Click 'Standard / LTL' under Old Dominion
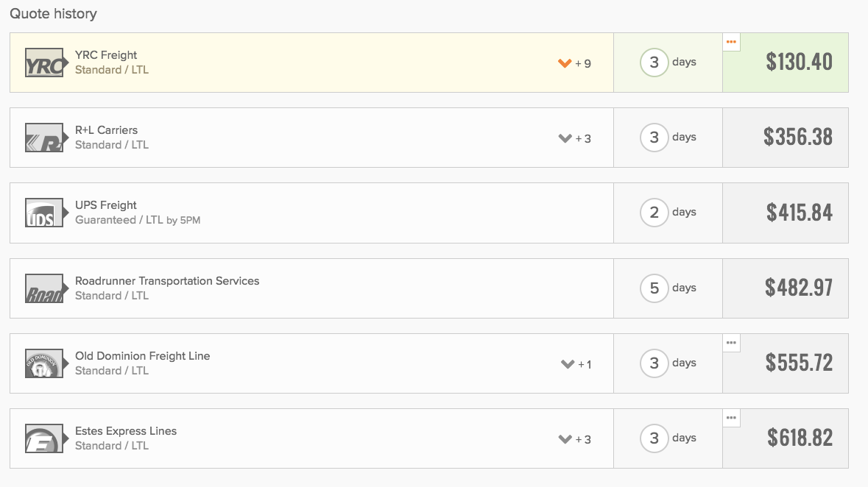Viewport: 868px width, 487px height. click(x=112, y=371)
